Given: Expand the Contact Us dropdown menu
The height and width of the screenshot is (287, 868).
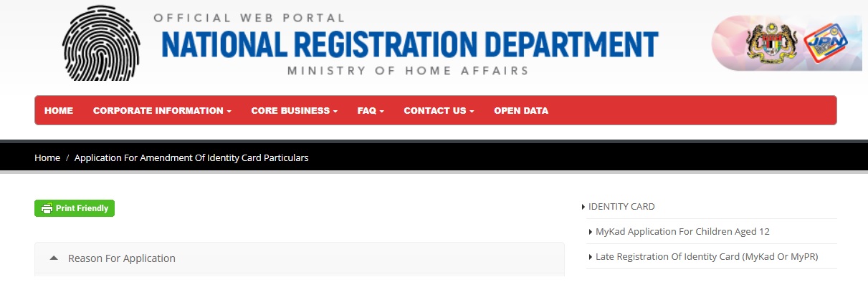Looking at the screenshot, I should coord(439,111).
